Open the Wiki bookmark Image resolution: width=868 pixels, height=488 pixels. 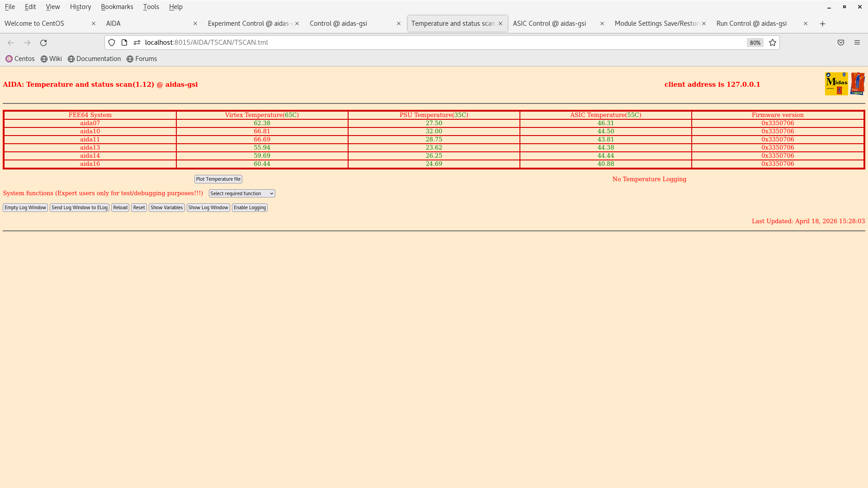(51, 59)
